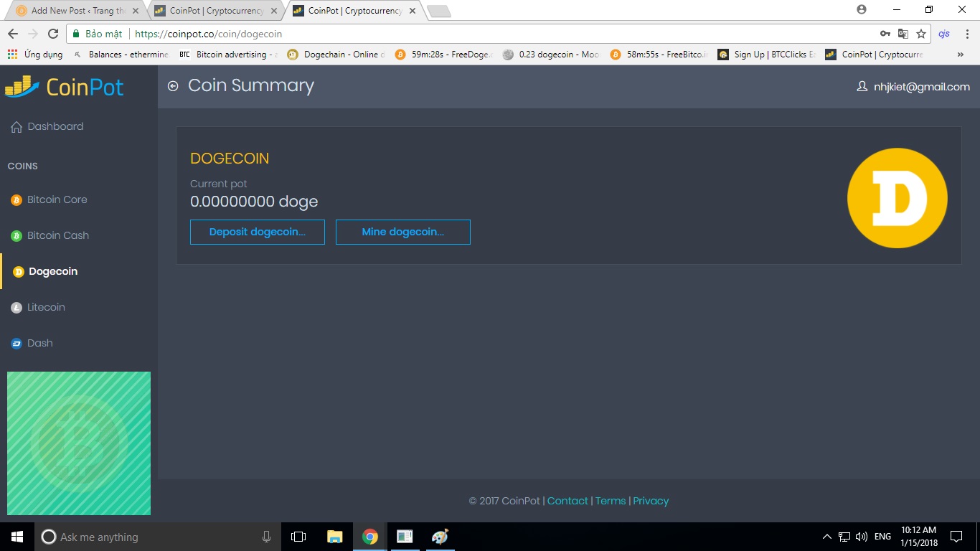Image resolution: width=980 pixels, height=551 pixels.
Task: Open the Paint taskbar icon
Action: coord(440,537)
